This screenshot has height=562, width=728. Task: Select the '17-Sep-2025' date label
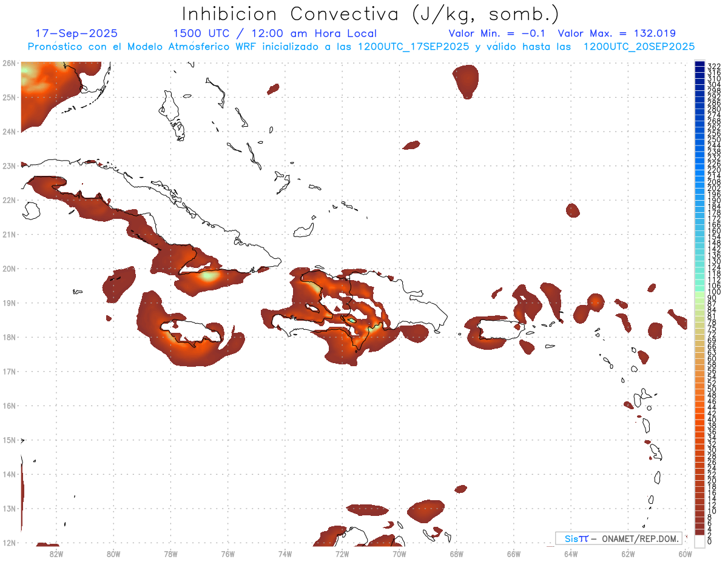pos(76,33)
